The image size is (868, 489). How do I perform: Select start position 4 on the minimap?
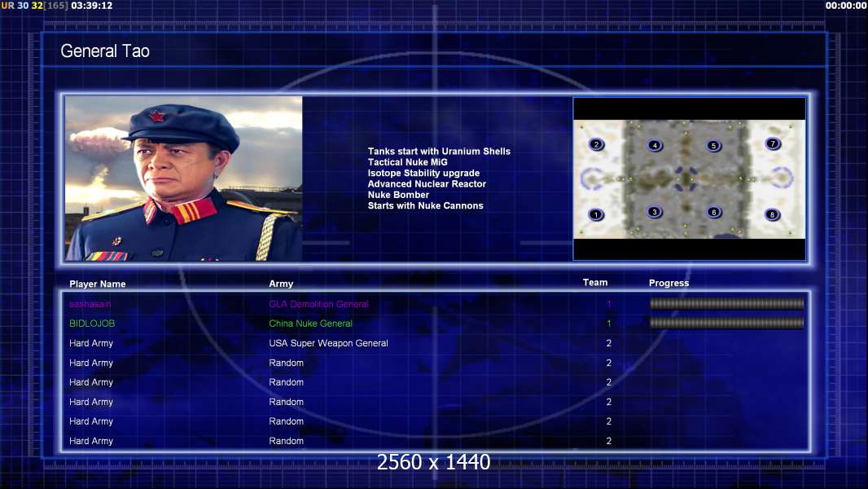655,146
